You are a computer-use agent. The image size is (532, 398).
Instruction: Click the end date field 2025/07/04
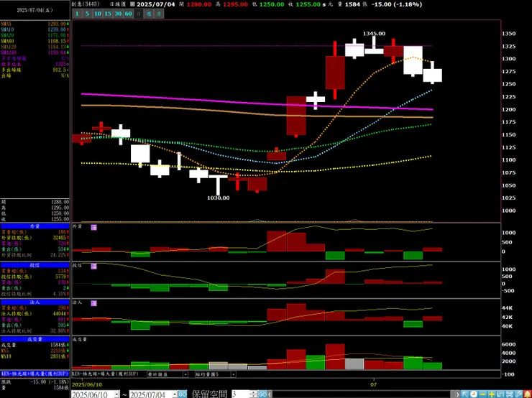pos(151,394)
